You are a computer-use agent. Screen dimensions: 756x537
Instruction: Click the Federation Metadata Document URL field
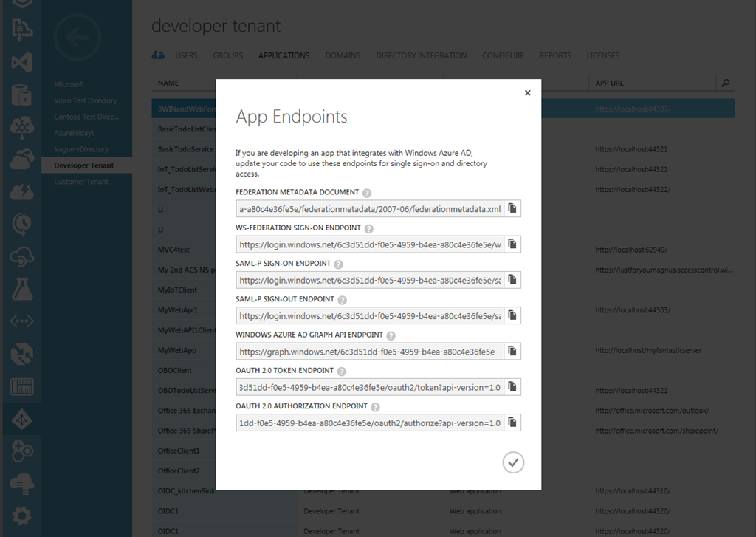point(370,209)
